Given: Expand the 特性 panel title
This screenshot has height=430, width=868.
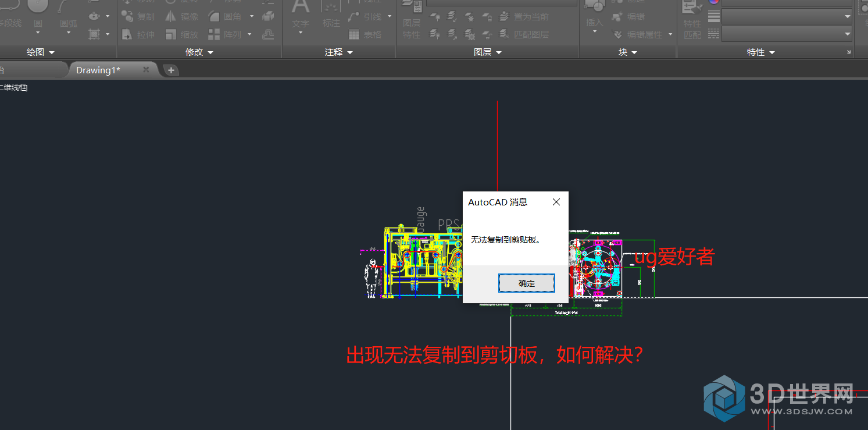Looking at the screenshot, I should click(x=761, y=52).
